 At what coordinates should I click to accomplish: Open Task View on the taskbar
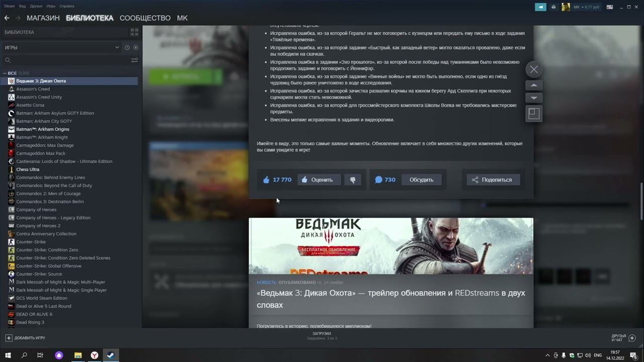tap(40, 355)
